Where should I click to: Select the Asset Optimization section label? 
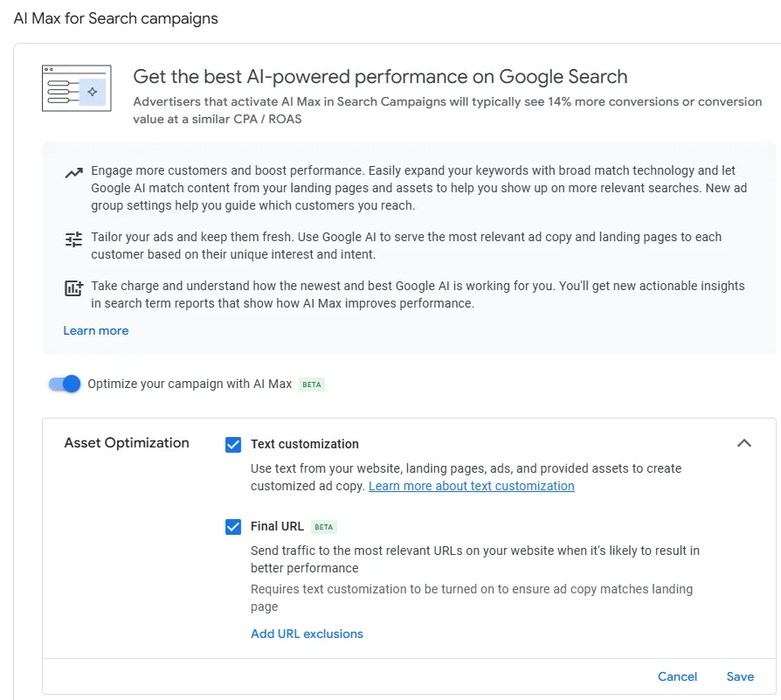coord(126,443)
